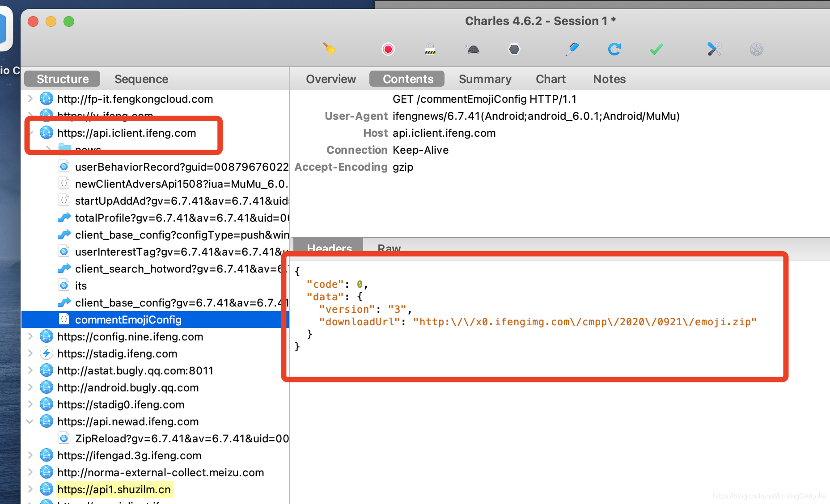Click the globe icon beside norma-external-collect.meizu.com
The image size is (830, 504).
(x=47, y=472)
